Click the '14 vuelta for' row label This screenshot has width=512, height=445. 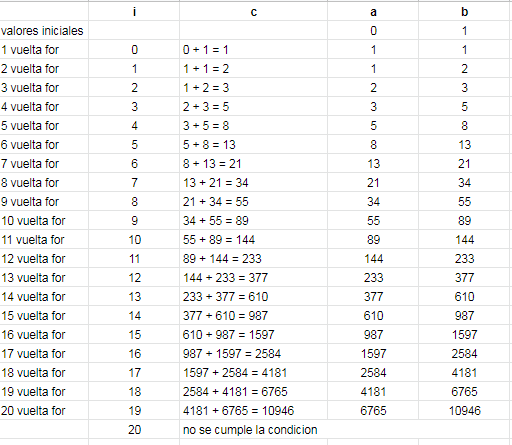coord(44,296)
